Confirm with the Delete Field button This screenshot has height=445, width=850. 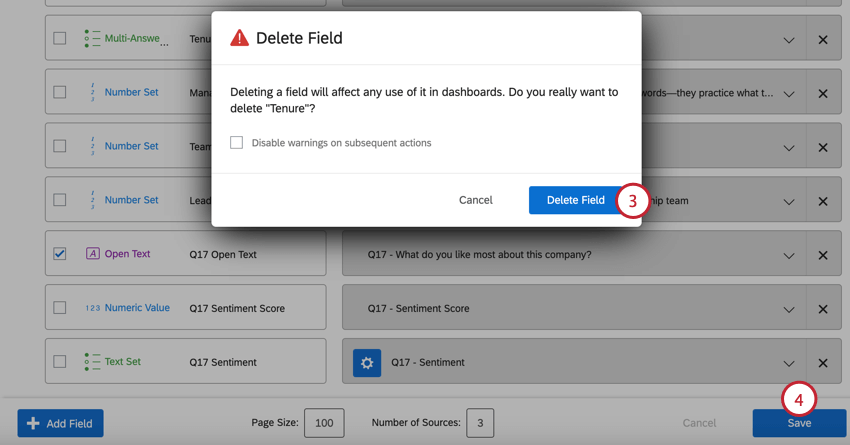click(x=575, y=200)
